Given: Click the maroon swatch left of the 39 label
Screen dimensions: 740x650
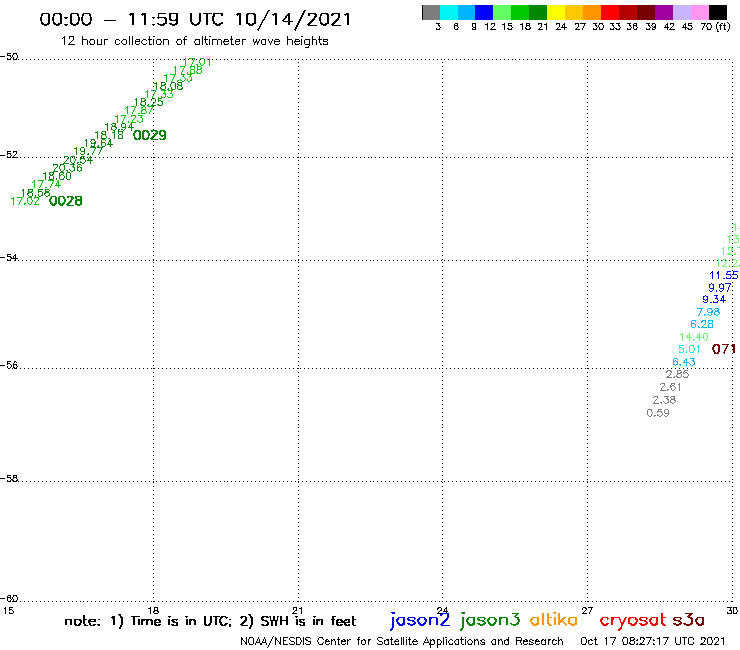Looking at the screenshot, I should pos(646,12).
